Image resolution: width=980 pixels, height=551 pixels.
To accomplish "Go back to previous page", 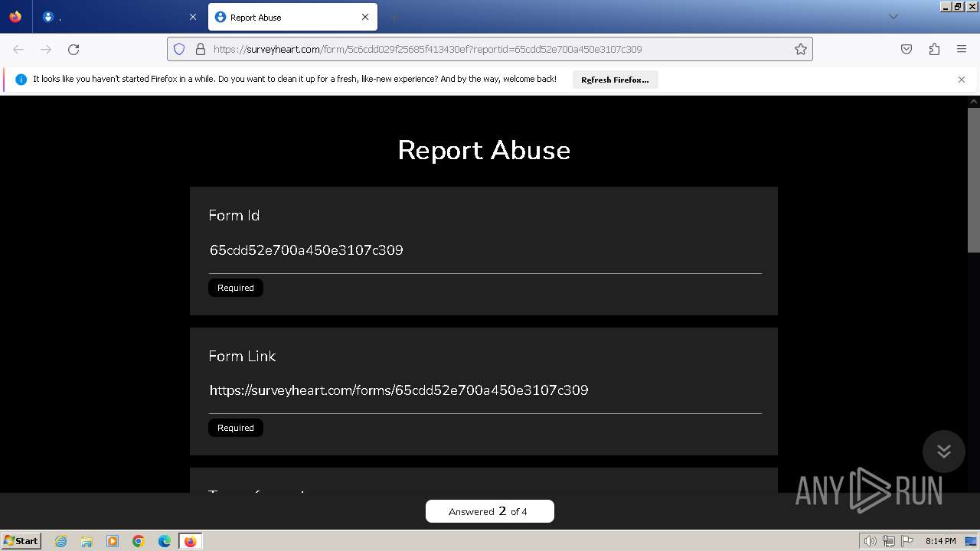I will click(18, 49).
